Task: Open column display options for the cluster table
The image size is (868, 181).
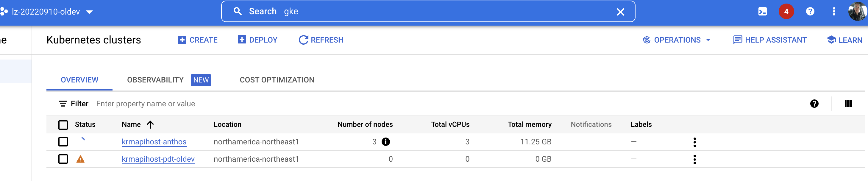Action: (x=848, y=104)
